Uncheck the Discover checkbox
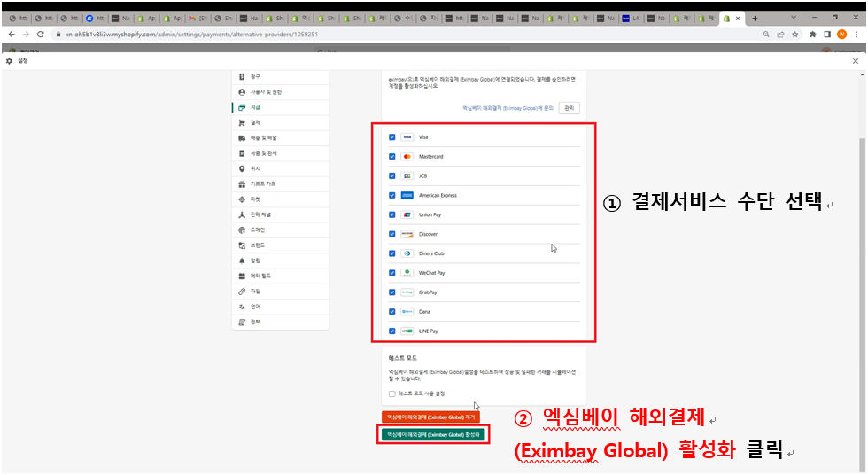This screenshot has height=475, width=868. tap(391, 234)
